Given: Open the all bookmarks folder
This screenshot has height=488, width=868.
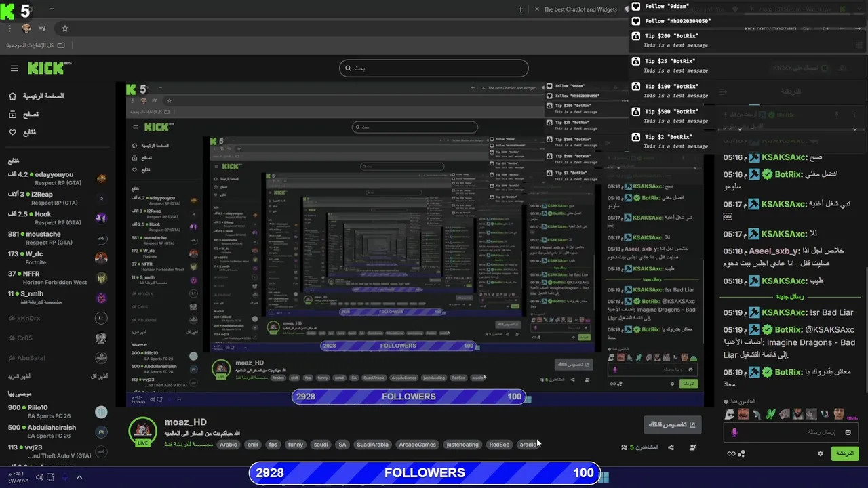Looking at the screenshot, I should (36, 45).
